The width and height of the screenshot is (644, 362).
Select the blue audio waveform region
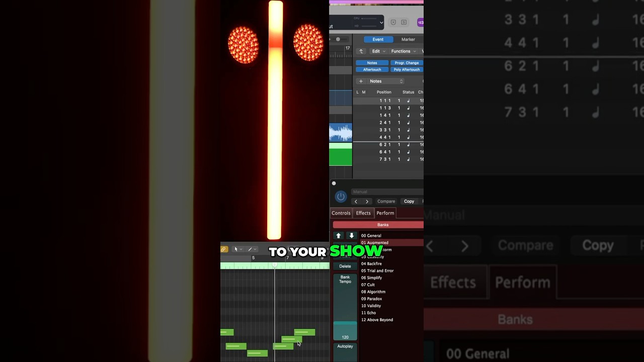pos(341,132)
